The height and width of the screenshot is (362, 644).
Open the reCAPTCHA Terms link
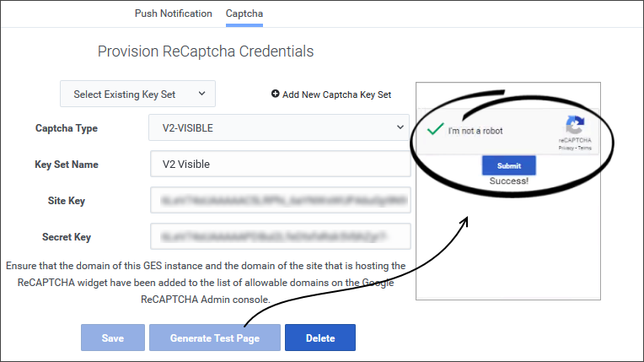point(584,148)
